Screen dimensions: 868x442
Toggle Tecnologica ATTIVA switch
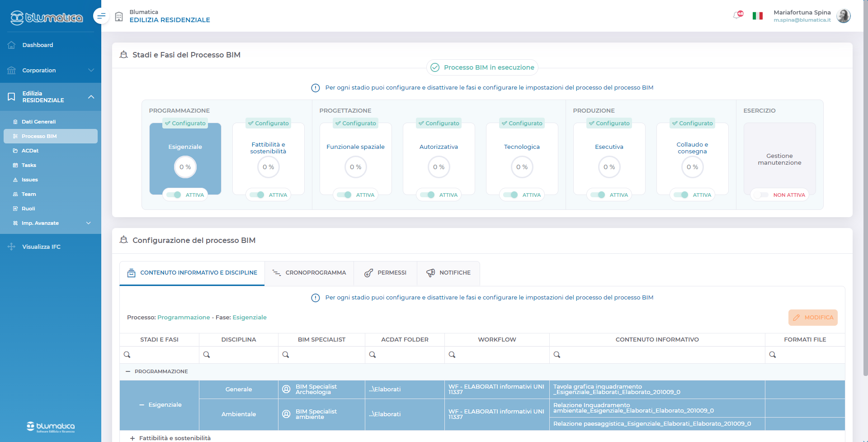510,195
